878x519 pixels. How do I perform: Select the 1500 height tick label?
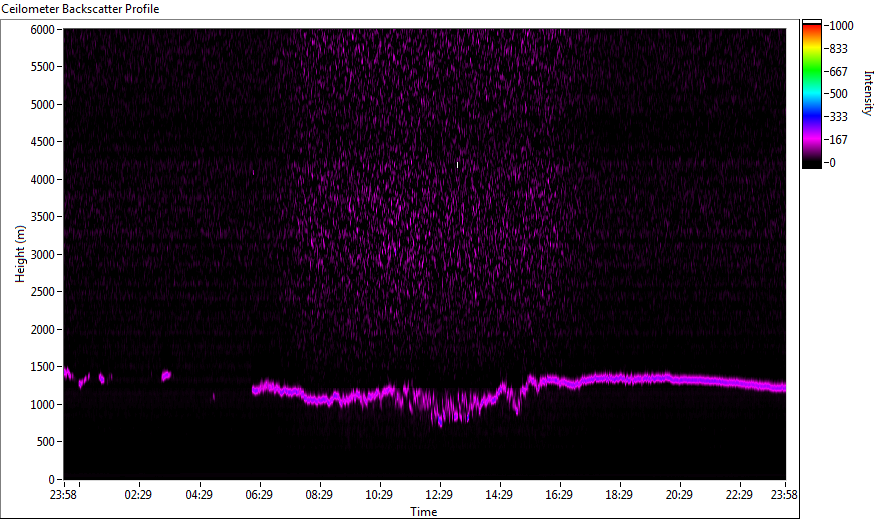(x=43, y=367)
